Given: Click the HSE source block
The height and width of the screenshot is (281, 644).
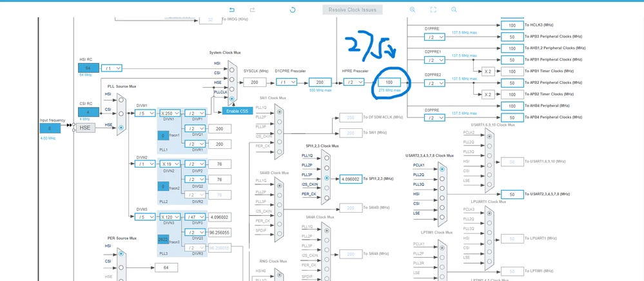Looking at the screenshot, I should click(x=86, y=128).
